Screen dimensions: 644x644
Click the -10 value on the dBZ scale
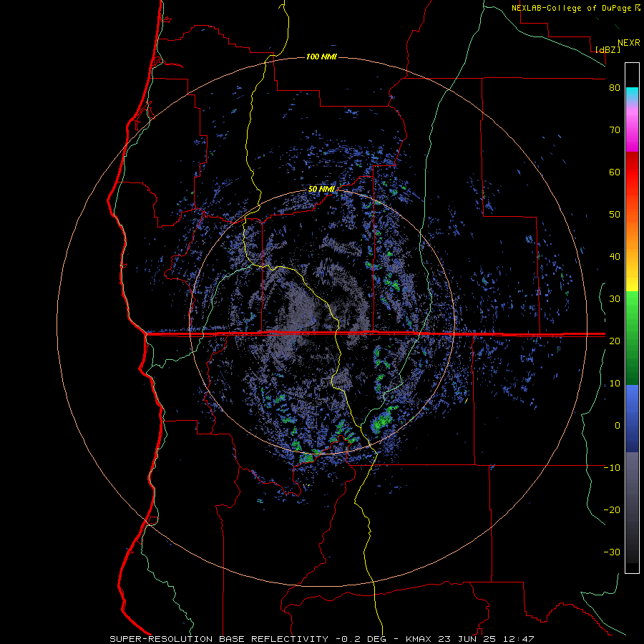(612, 468)
